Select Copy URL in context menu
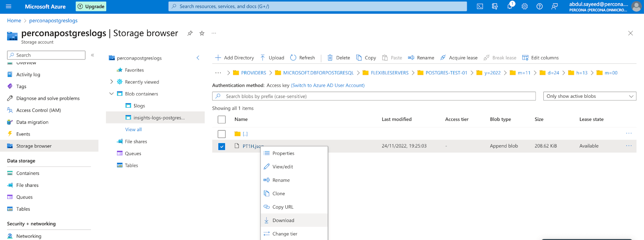 pyautogui.click(x=294, y=207)
